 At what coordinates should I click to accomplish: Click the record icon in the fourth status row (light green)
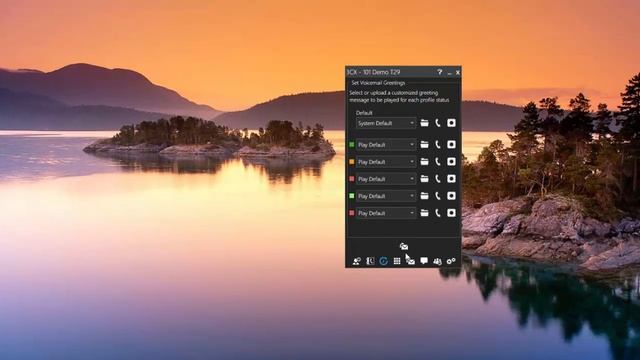pyautogui.click(x=451, y=196)
